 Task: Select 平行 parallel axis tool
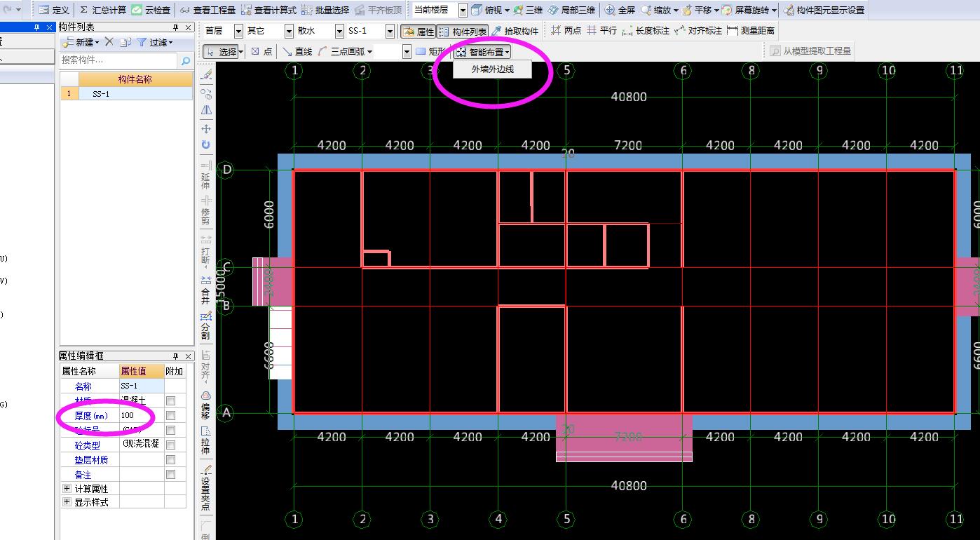[x=601, y=31]
